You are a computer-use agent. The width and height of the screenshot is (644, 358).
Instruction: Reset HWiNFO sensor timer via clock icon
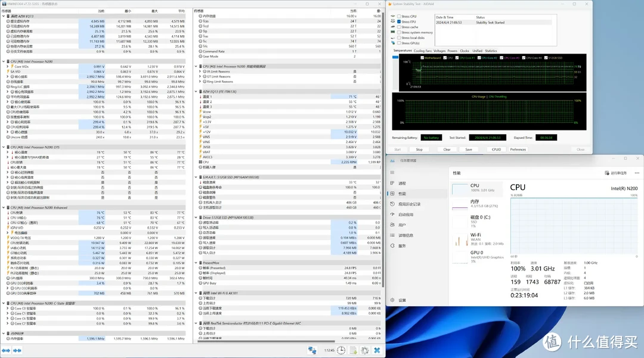click(x=341, y=350)
